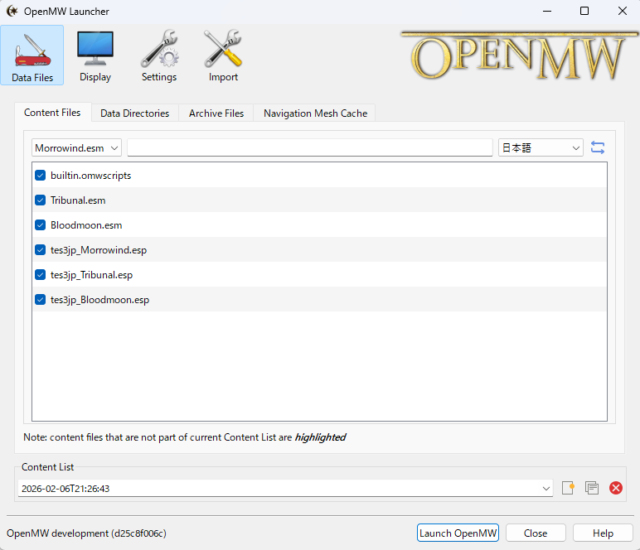
Task: Toggle the Bloodmoon.esm checkbox
Action: point(40,225)
